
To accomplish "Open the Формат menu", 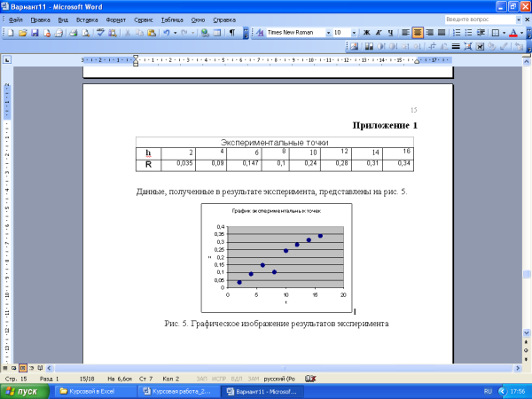I will tap(116, 20).
